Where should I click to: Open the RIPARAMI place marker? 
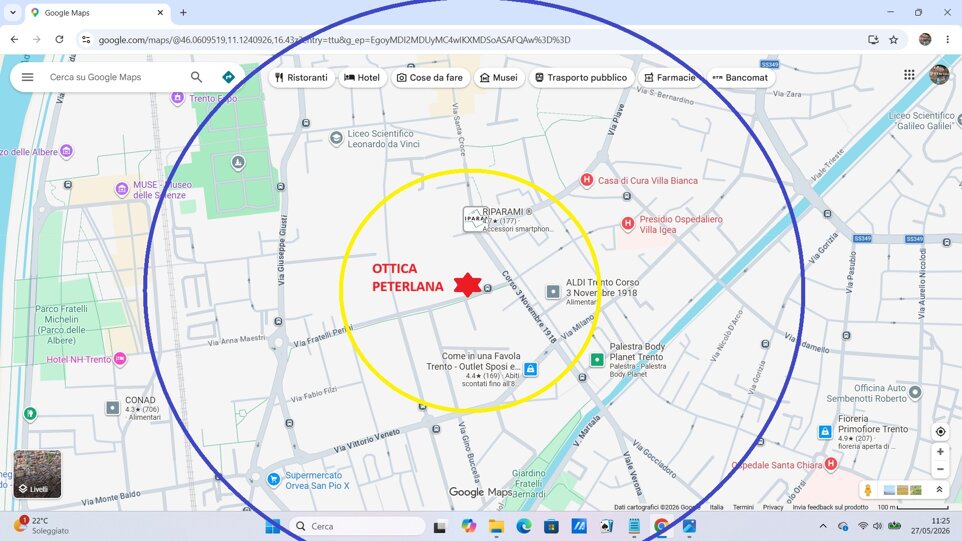[475, 219]
